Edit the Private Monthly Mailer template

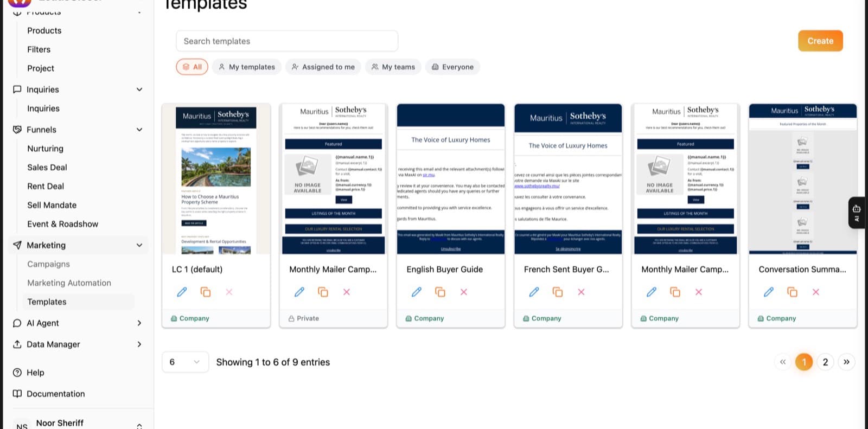click(299, 292)
